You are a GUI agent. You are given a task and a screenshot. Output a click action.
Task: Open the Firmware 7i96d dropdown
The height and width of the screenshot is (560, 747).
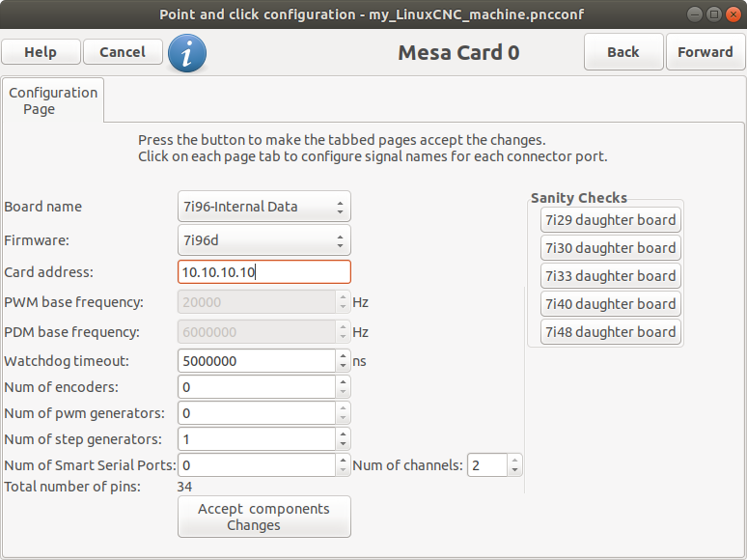(x=263, y=240)
